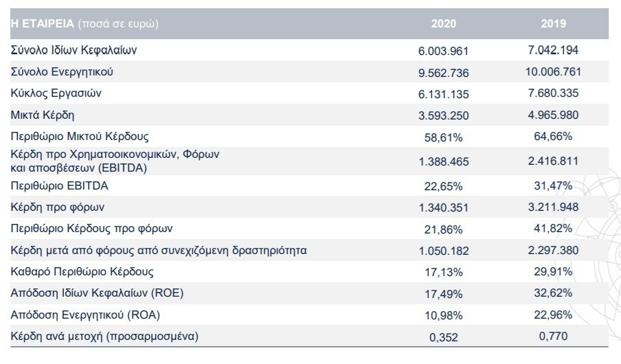Click the 2020 column header
621x364 pixels.
444,24
